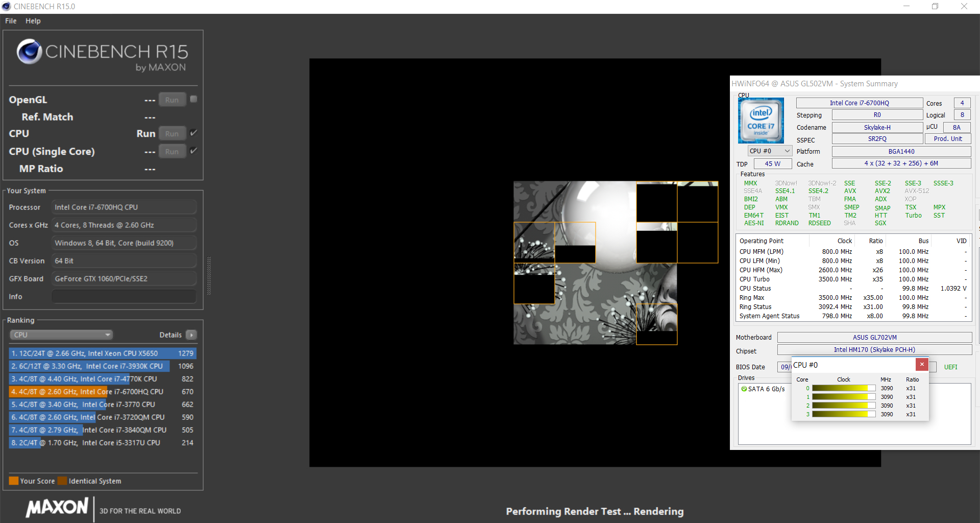Click the CPU HFM (Max) operating point row
The width and height of the screenshot is (980, 523).
pyautogui.click(x=853, y=270)
